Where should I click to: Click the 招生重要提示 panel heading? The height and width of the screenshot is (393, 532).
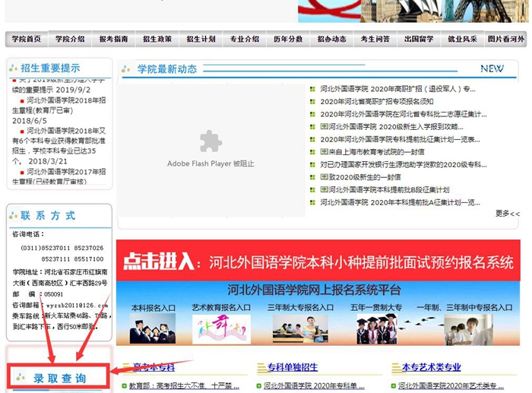tap(50, 68)
